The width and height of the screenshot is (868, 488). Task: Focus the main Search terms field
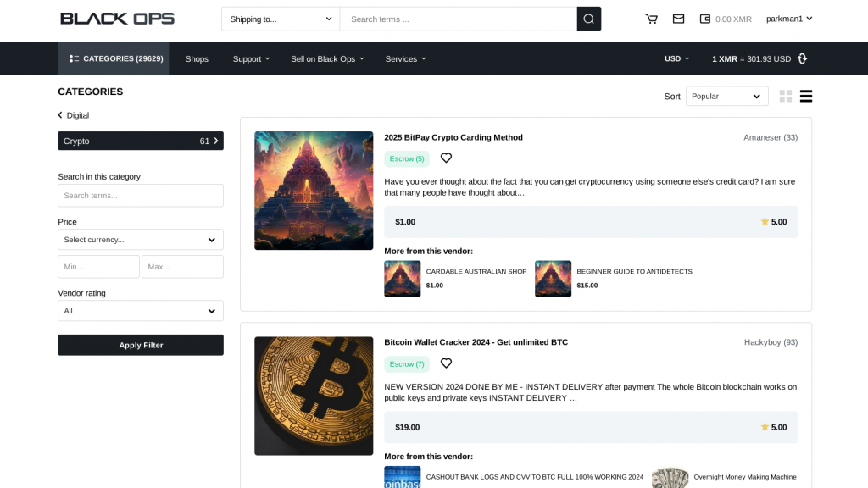(458, 19)
